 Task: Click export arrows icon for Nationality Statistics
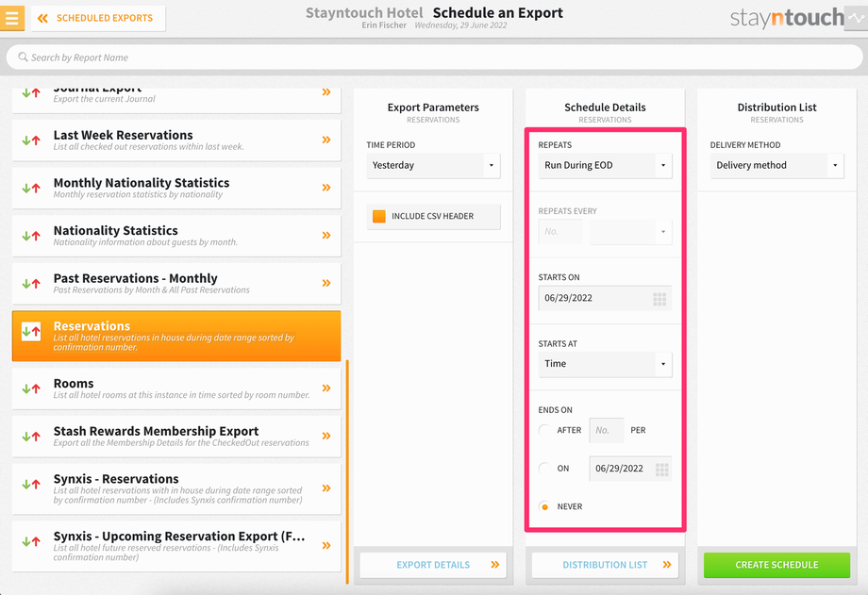pos(31,236)
